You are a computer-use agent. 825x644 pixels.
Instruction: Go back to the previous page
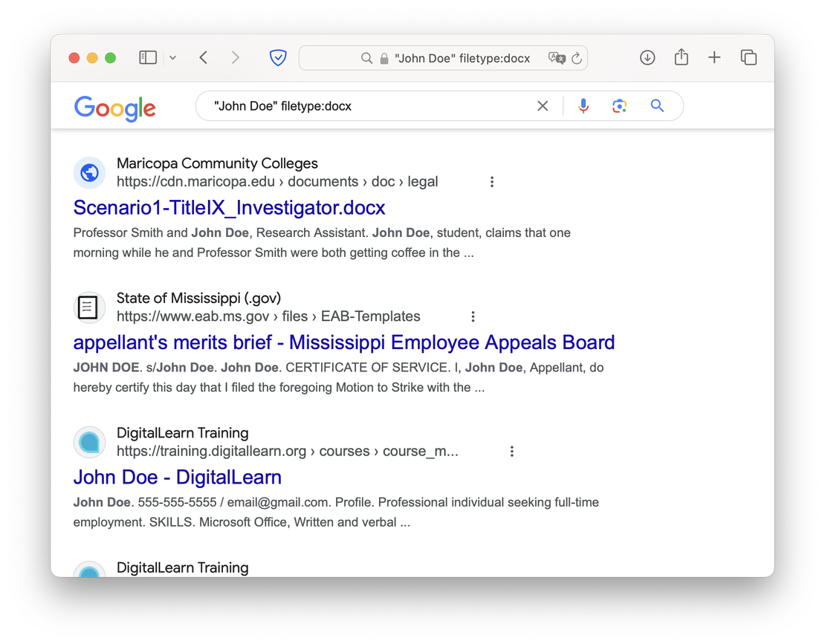[x=203, y=57]
